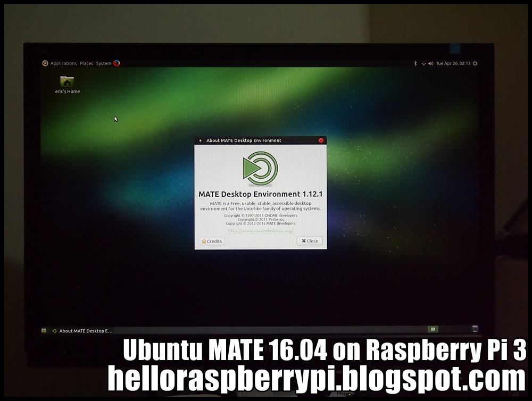
Task: Open the Trash icon in bottom panel
Action: tap(475, 329)
